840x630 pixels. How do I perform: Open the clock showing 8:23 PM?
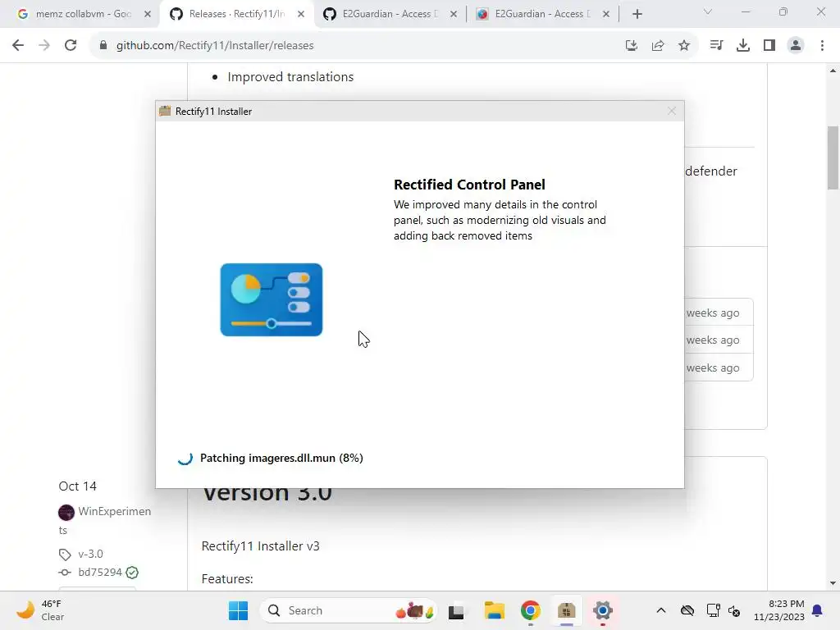point(778,610)
